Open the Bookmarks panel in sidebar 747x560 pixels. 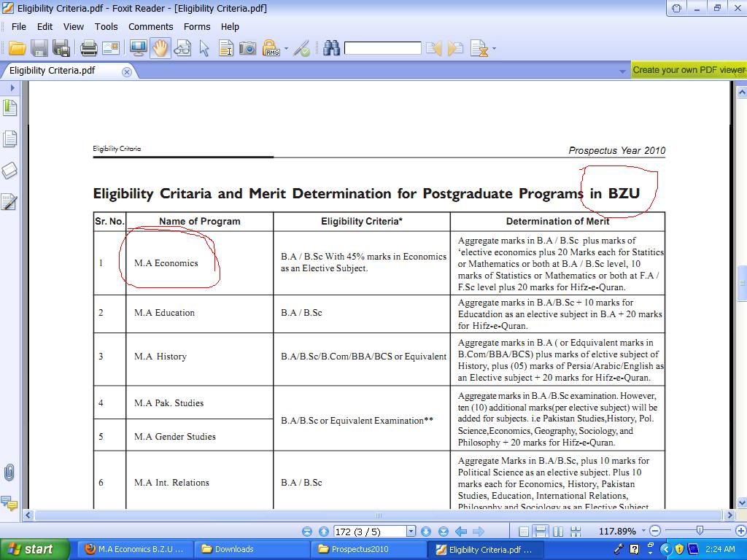(9, 109)
